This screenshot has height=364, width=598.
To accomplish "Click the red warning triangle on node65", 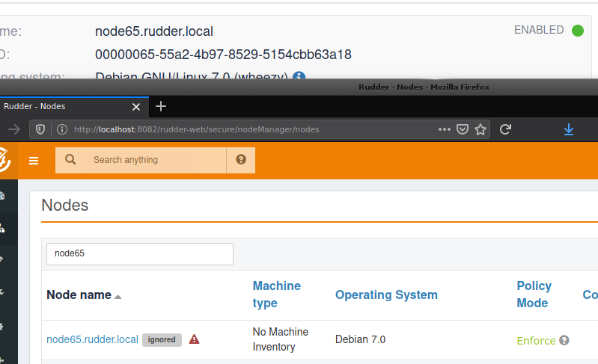I will pos(194,339).
